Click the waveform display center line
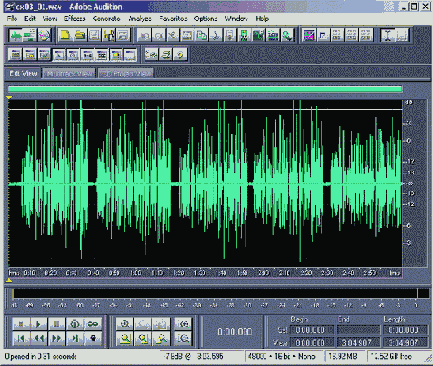 205,183
